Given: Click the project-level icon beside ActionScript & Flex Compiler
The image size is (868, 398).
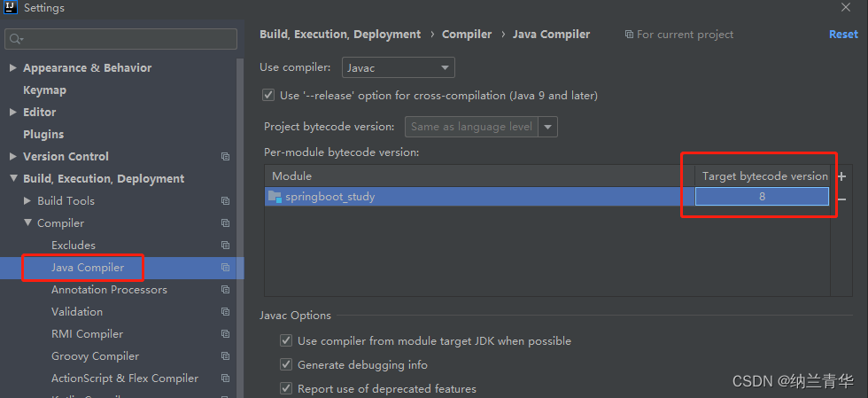Looking at the screenshot, I should point(225,378).
